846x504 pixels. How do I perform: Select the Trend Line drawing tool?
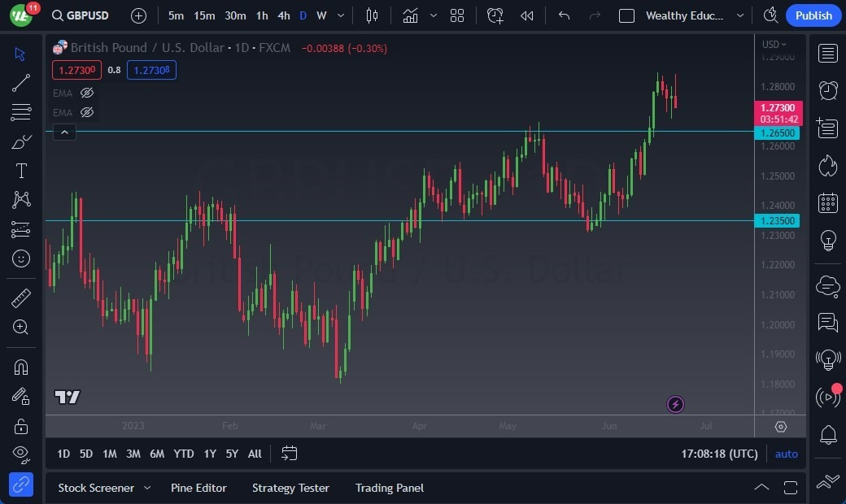[21, 82]
